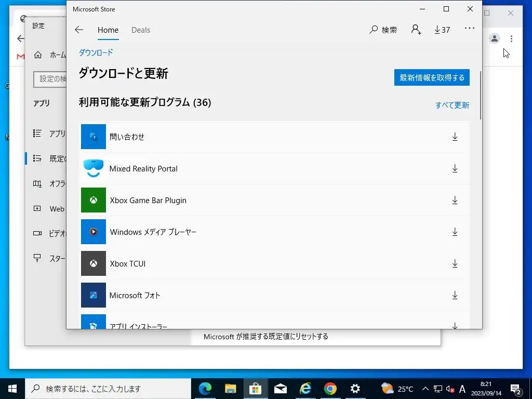532x399 pixels.
Task: Select スタートアップ icon in Settings sidebar
Action: pos(37,258)
